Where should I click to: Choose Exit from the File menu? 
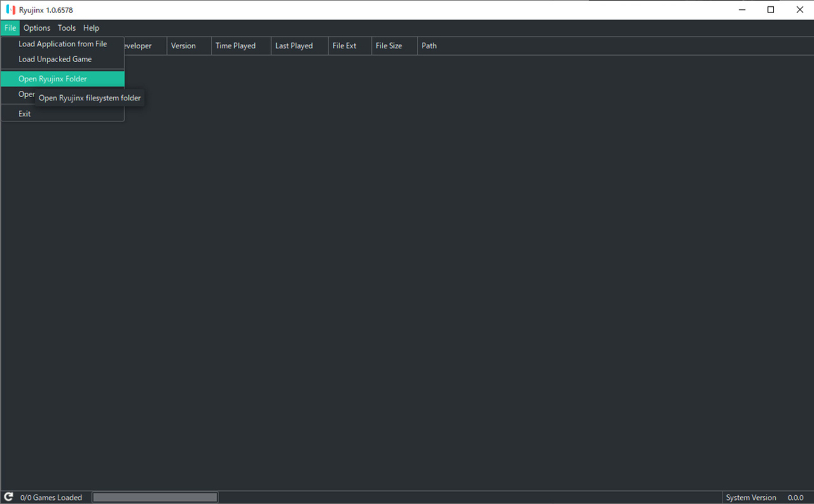[x=63, y=113]
